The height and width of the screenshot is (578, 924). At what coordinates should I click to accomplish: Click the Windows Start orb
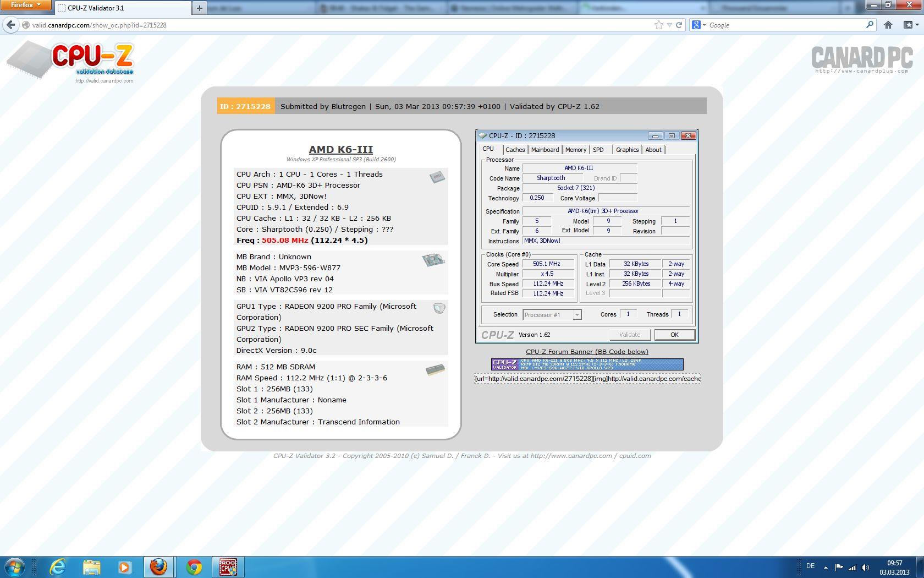coord(15,567)
